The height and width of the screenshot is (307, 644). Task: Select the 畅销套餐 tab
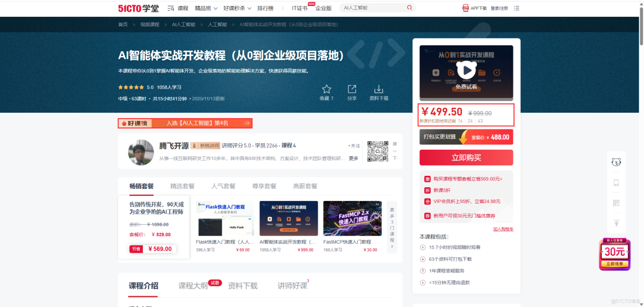point(142,186)
